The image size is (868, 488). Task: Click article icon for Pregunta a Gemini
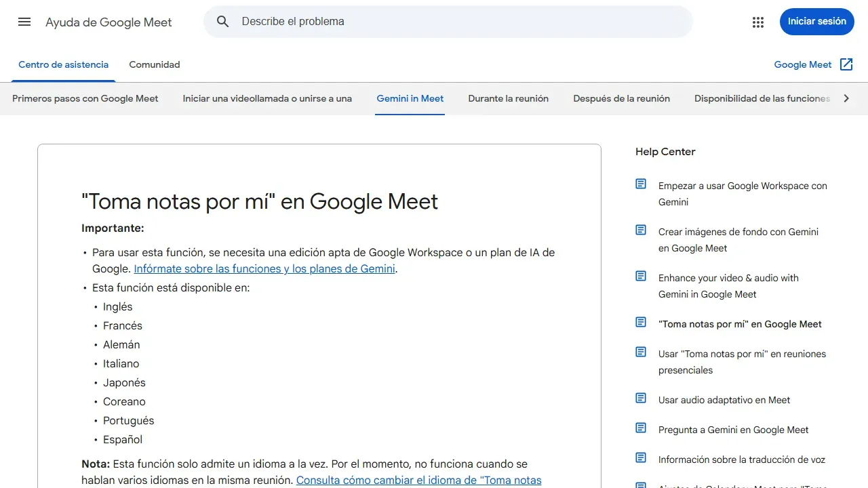pyautogui.click(x=641, y=428)
